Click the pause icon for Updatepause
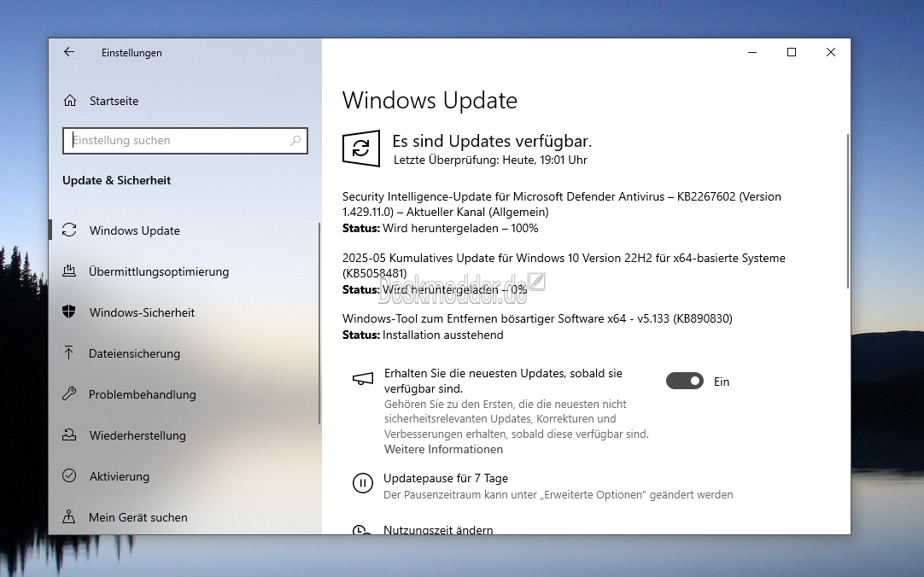This screenshot has height=577, width=924. coord(362,483)
